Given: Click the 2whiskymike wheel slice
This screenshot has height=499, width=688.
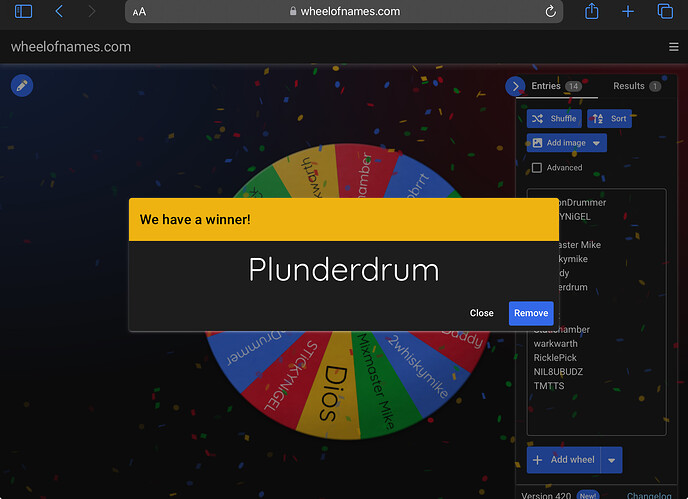Looking at the screenshot, I should (x=419, y=368).
